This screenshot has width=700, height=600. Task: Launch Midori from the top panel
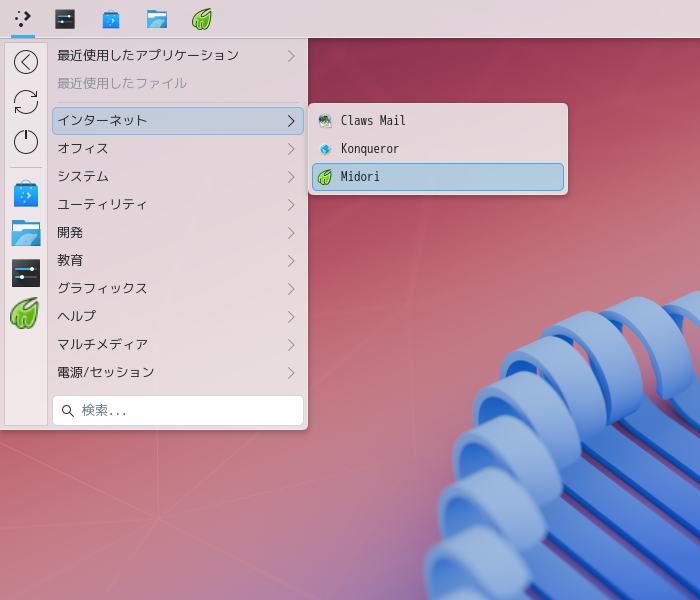click(x=201, y=19)
